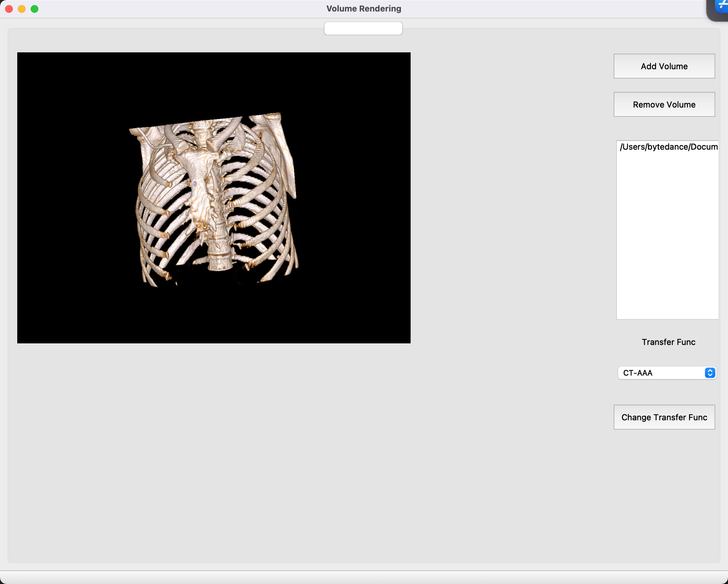Minimize the Volume Rendering window
Image resolution: width=728 pixels, height=584 pixels.
[22, 9]
